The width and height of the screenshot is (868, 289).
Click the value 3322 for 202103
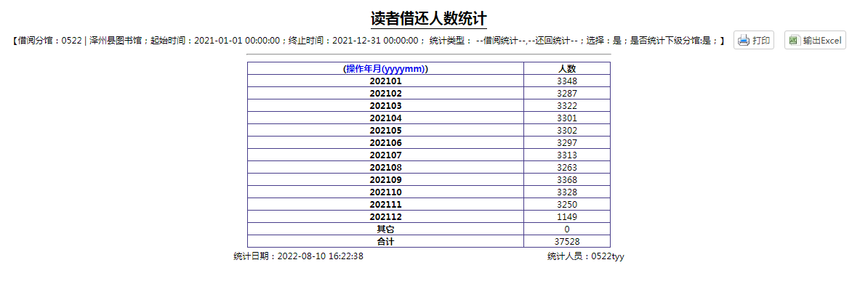pos(567,105)
